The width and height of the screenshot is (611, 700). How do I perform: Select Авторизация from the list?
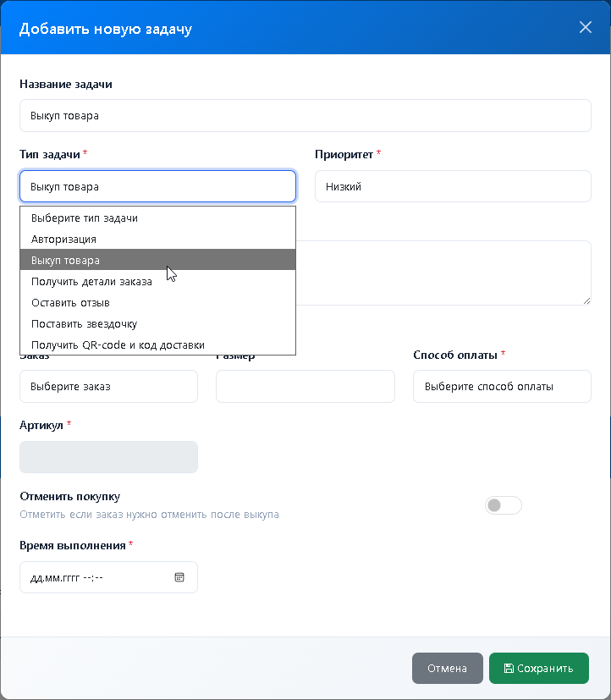157,239
